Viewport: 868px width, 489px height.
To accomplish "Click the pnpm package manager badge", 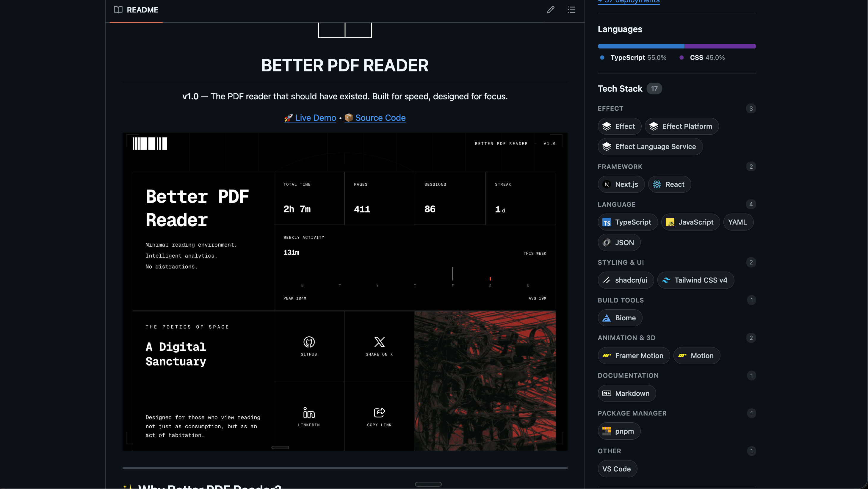I will (x=619, y=431).
